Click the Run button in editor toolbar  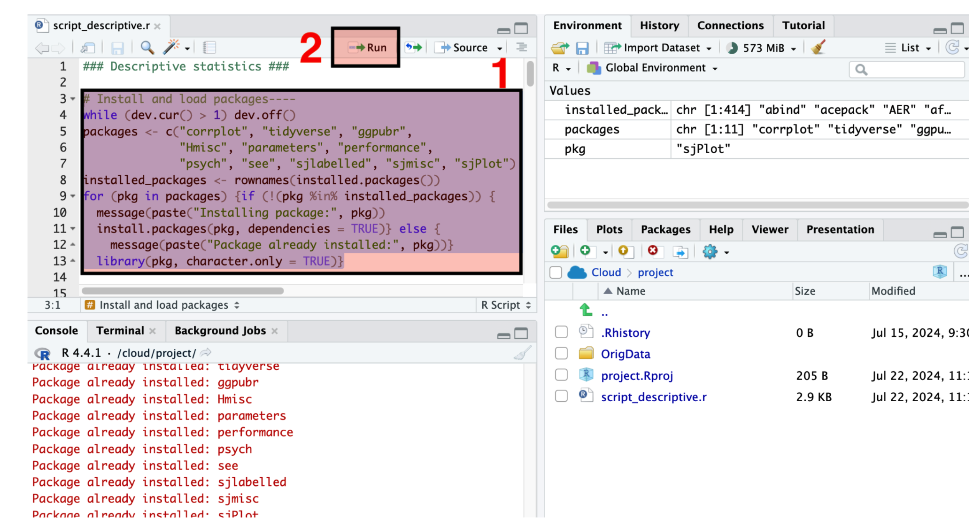[368, 47]
